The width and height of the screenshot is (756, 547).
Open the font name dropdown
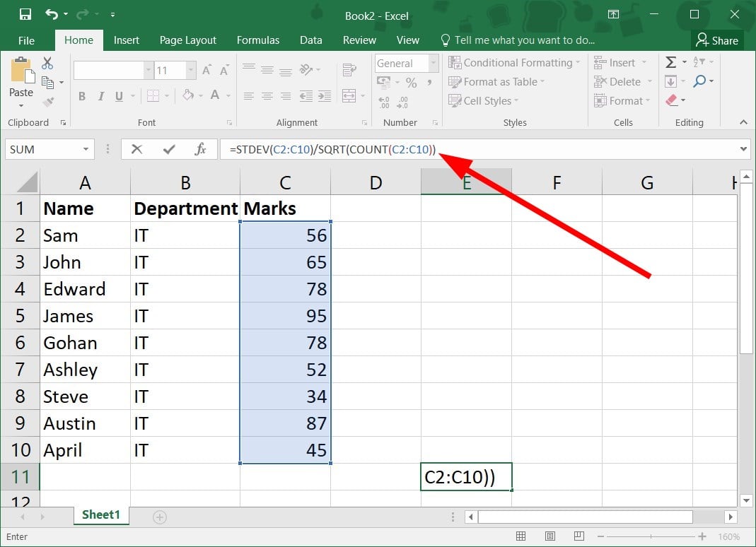[x=149, y=71]
